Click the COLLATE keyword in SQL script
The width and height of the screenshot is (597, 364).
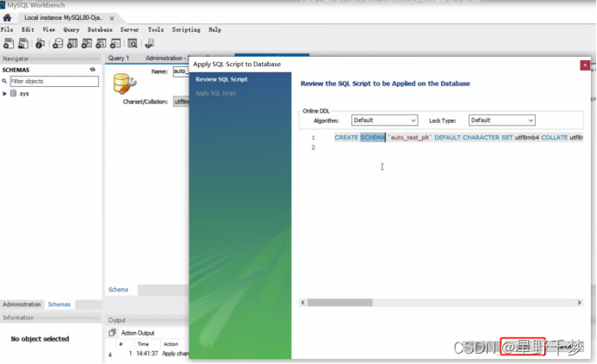555,138
